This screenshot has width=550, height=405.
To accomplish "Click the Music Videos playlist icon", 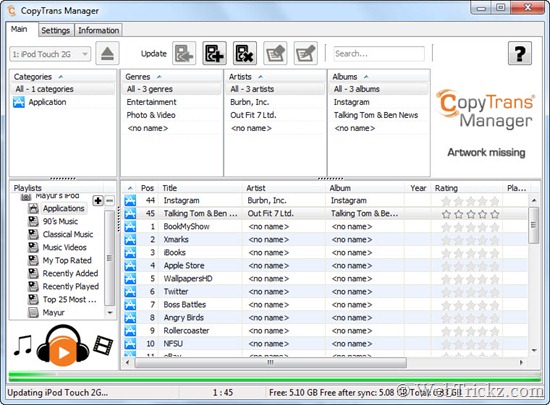I will pos(33,247).
